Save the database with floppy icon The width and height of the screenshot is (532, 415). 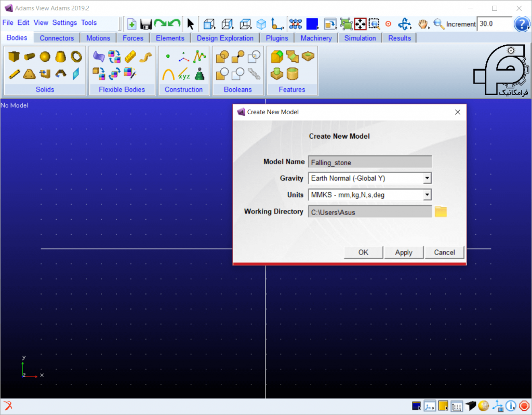pyautogui.click(x=146, y=24)
